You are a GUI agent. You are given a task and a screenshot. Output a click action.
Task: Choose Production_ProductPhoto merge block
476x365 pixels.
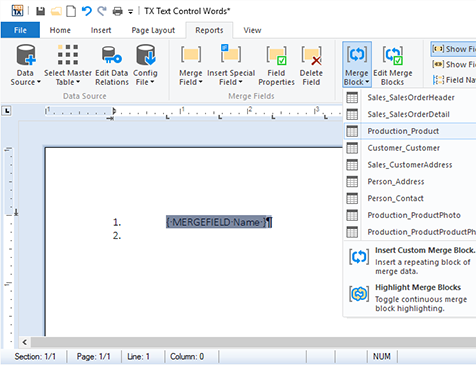410,215
